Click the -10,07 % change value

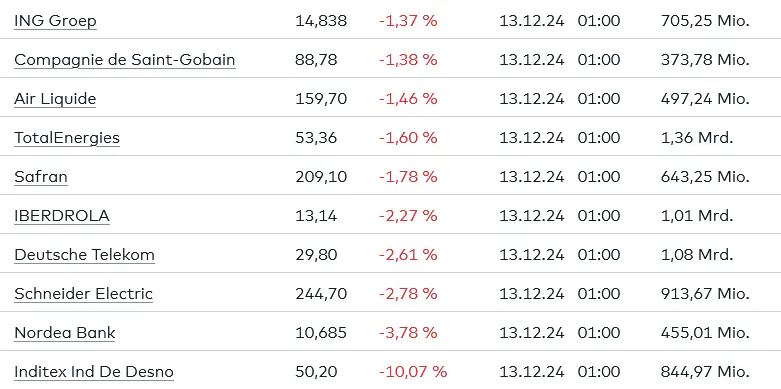[x=413, y=372]
